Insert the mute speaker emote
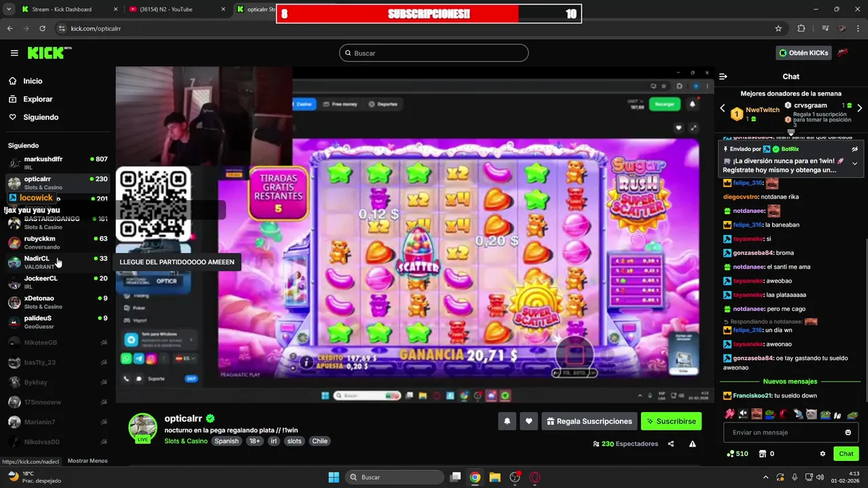Viewport: 868px width, 488px height. pyautogui.click(x=743, y=413)
